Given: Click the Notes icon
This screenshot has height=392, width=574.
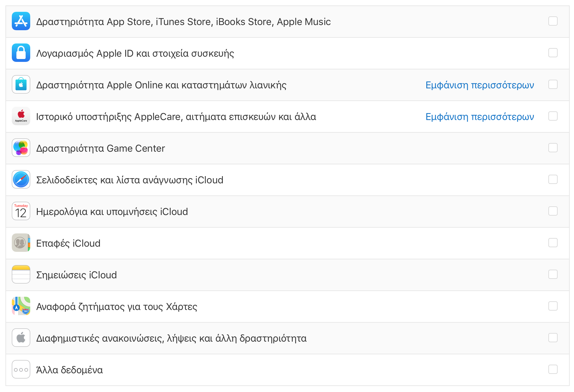Looking at the screenshot, I should pyautogui.click(x=21, y=274).
